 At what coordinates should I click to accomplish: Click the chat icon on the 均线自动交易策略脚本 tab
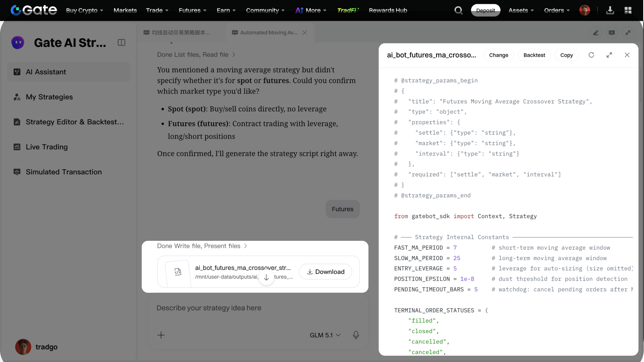click(x=146, y=33)
